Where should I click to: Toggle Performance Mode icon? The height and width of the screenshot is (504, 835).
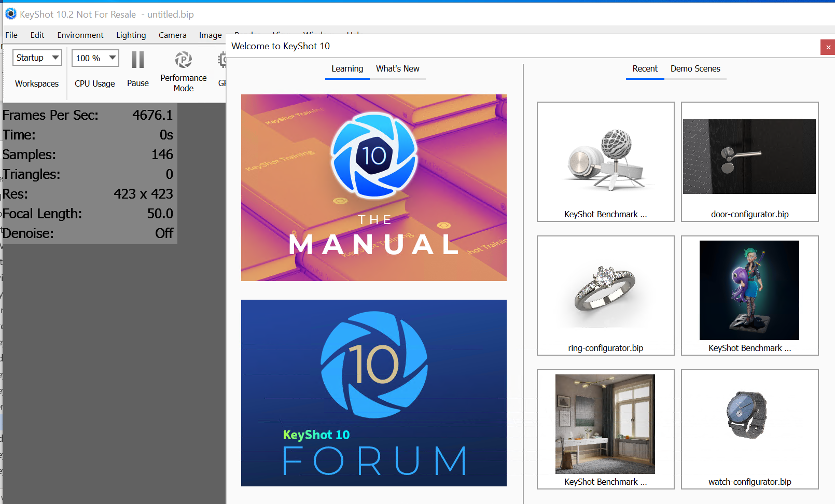coord(183,60)
